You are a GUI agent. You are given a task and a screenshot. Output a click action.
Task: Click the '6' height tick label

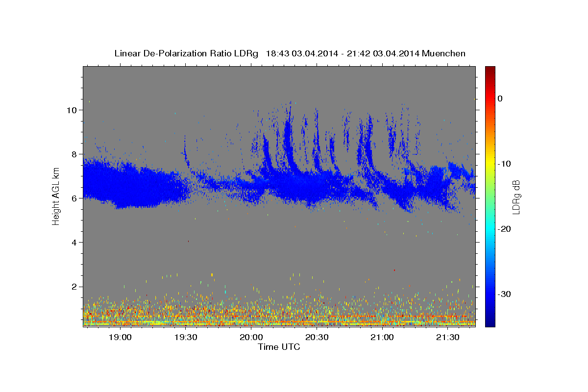(x=73, y=198)
